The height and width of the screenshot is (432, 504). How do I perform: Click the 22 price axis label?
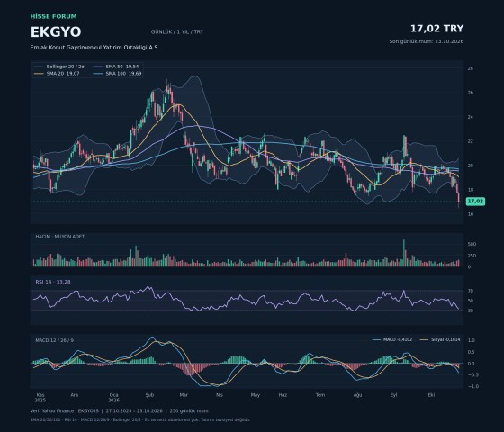470,141
